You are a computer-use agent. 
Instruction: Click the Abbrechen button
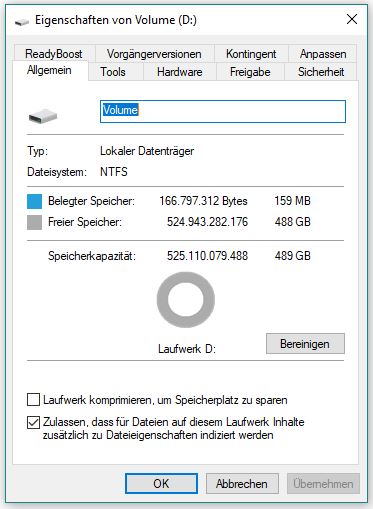[242, 483]
